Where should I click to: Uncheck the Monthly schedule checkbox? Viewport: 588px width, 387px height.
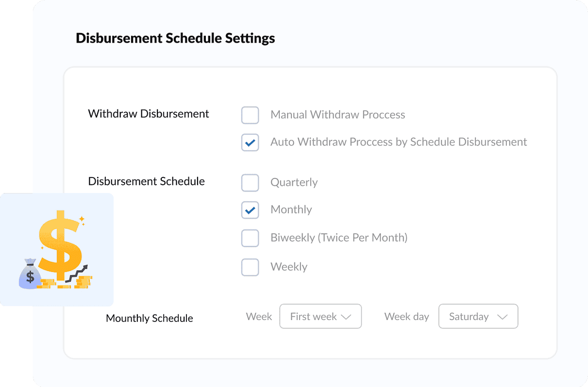pos(250,210)
